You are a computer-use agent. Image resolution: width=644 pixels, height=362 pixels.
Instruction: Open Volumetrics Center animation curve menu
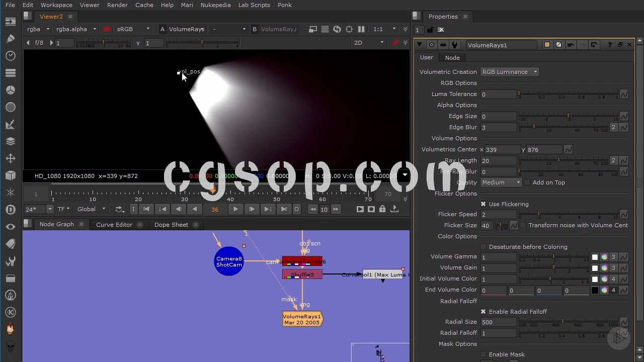[x=568, y=149]
